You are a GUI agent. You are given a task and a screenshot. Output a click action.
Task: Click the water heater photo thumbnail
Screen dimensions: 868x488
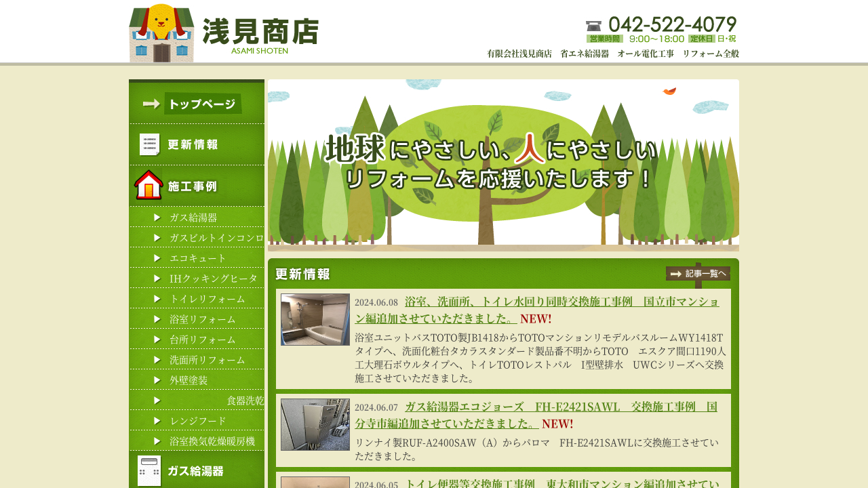pos(315,424)
